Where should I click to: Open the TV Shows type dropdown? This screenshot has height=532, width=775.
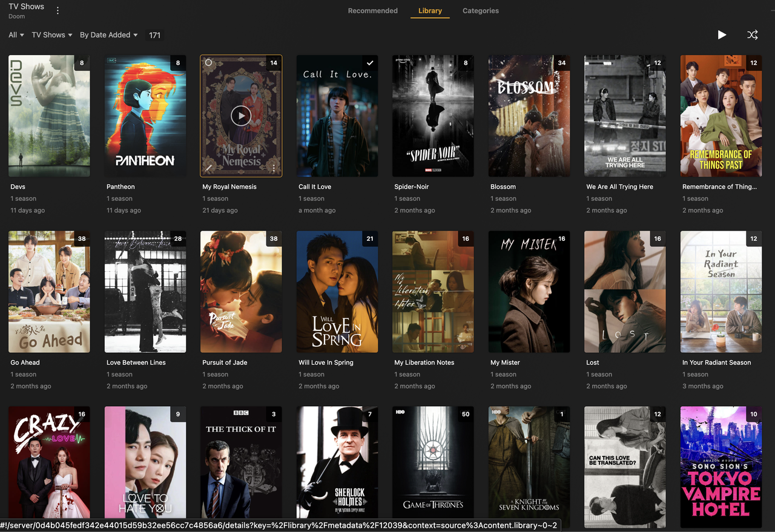tap(52, 35)
